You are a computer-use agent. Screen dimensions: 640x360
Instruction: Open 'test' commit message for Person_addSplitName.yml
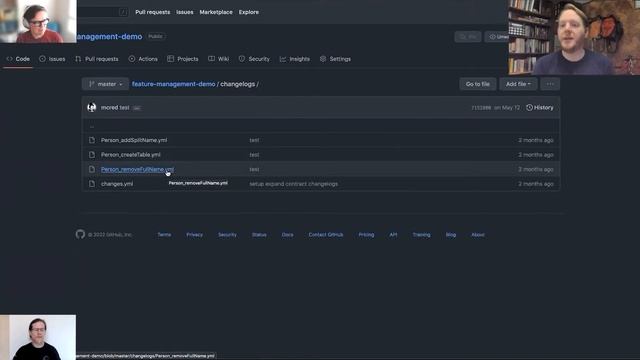[x=254, y=140]
